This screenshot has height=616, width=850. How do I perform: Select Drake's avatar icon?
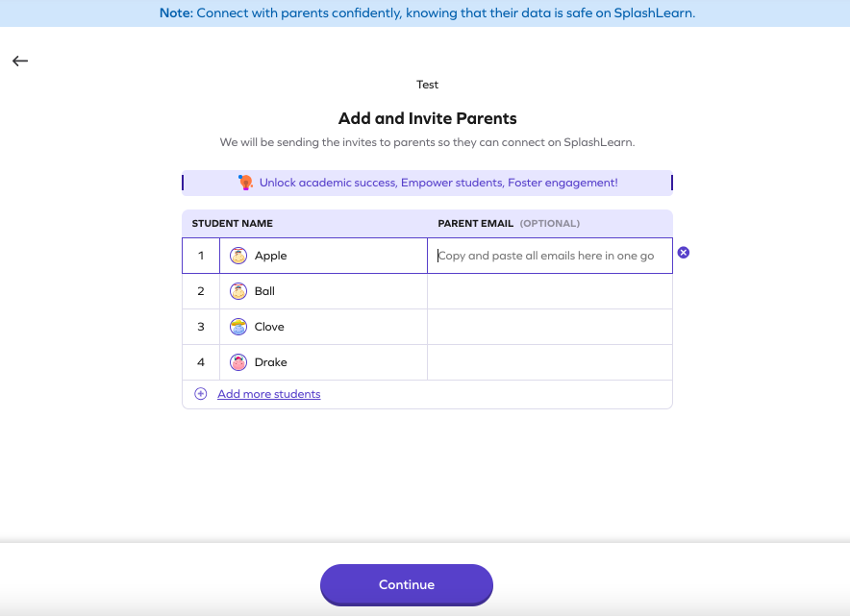click(x=238, y=362)
